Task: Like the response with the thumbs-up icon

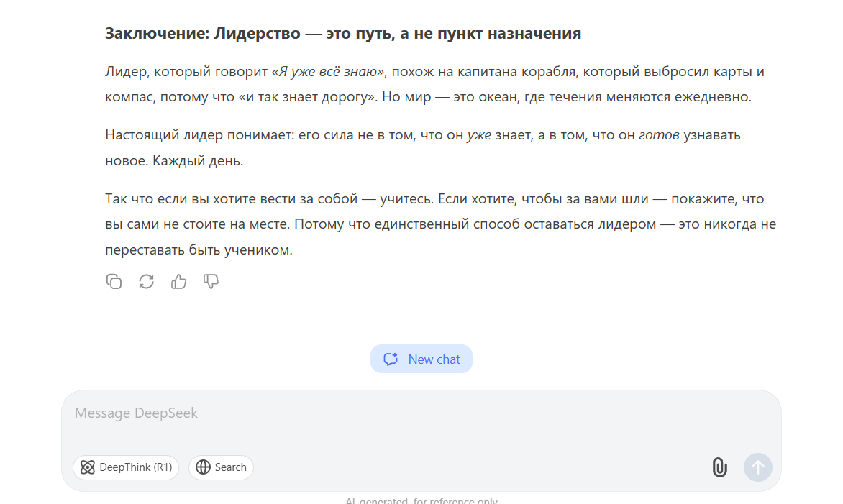Action: pos(178,282)
